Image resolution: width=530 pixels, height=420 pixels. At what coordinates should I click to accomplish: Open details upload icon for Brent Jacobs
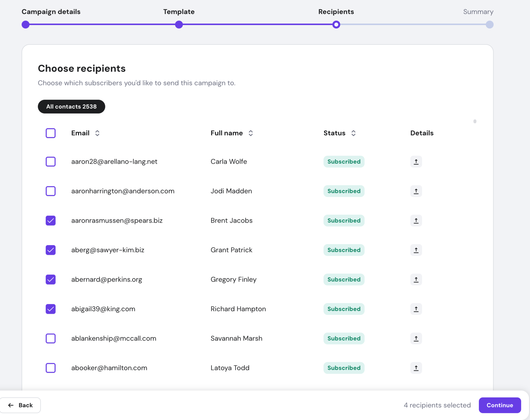click(416, 220)
